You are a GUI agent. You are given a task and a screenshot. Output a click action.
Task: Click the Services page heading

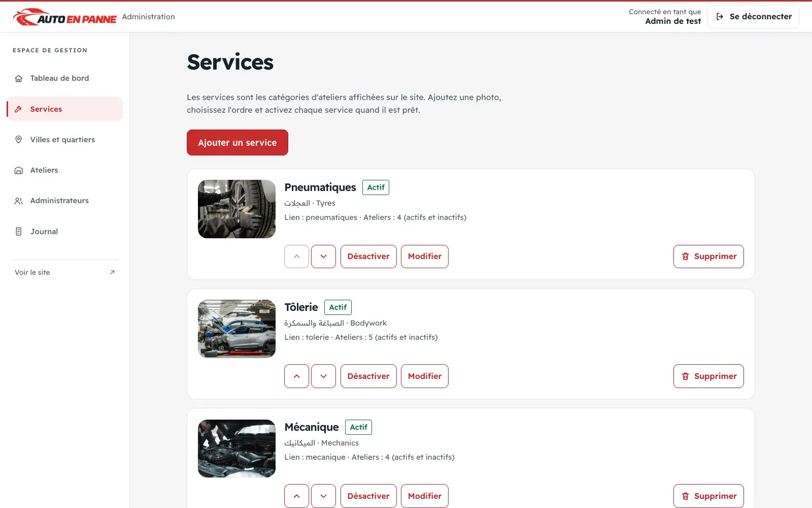pyautogui.click(x=230, y=62)
